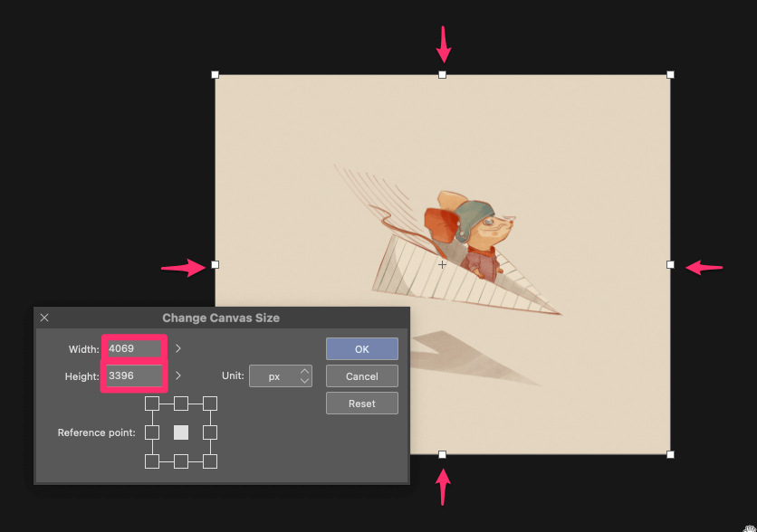Select the middle-left reference point square

(152, 432)
